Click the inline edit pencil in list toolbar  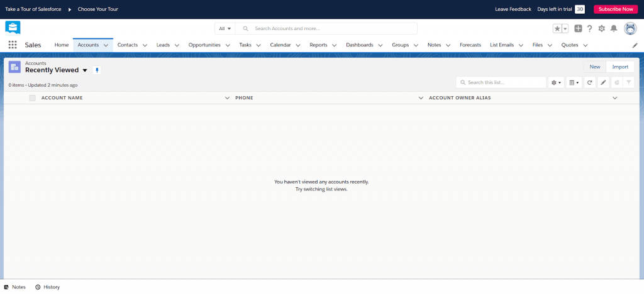[603, 82]
